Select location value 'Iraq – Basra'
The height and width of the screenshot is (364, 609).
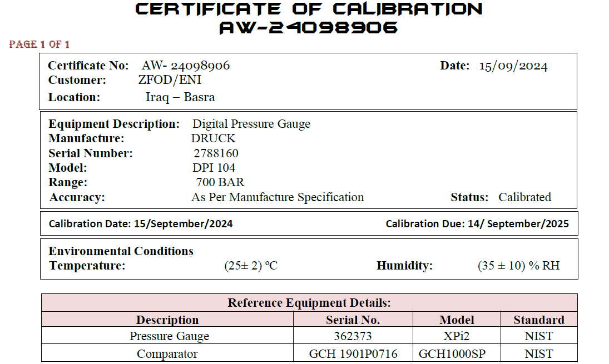point(180,97)
